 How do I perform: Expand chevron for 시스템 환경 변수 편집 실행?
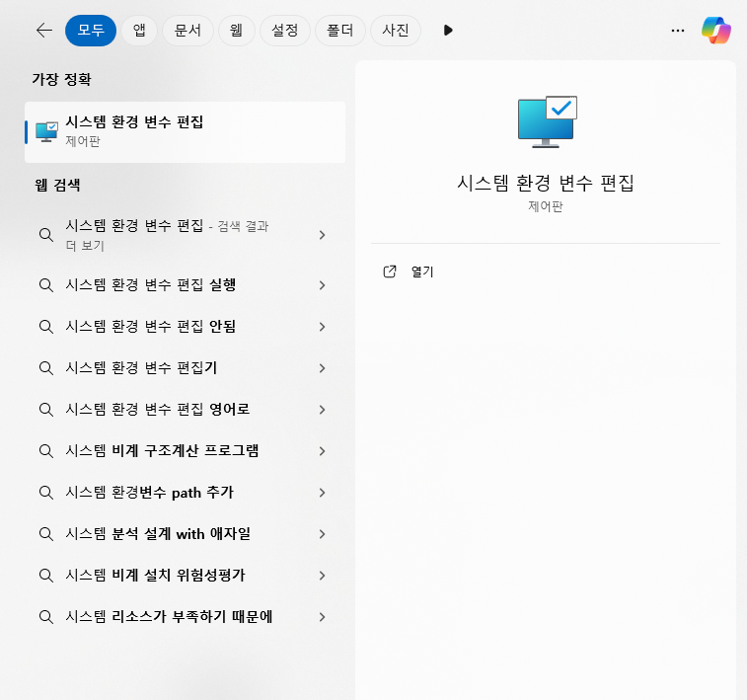322,285
